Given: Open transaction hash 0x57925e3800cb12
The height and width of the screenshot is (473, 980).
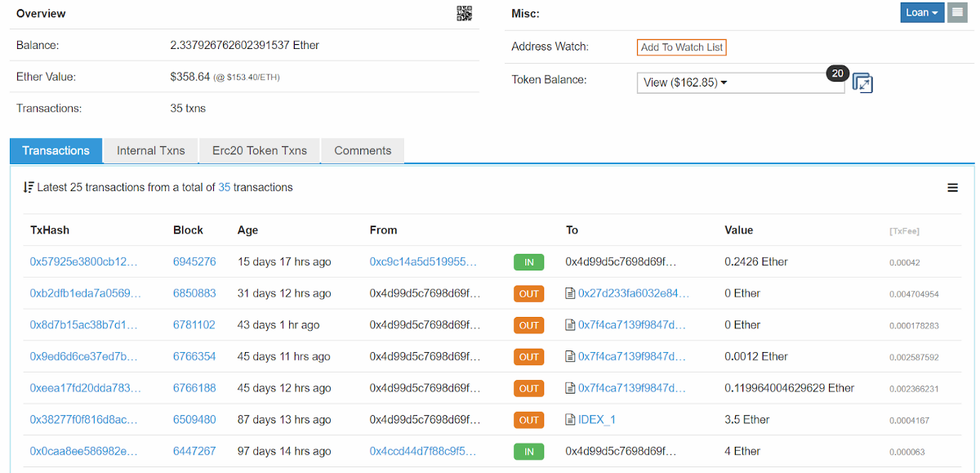Looking at the screenshot, I should [x=83, y=262].
